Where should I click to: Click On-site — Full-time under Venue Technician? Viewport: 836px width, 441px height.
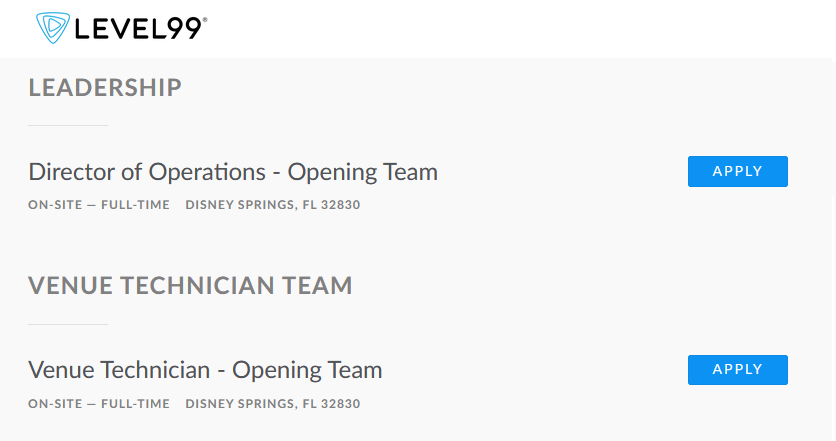[99, 404]
